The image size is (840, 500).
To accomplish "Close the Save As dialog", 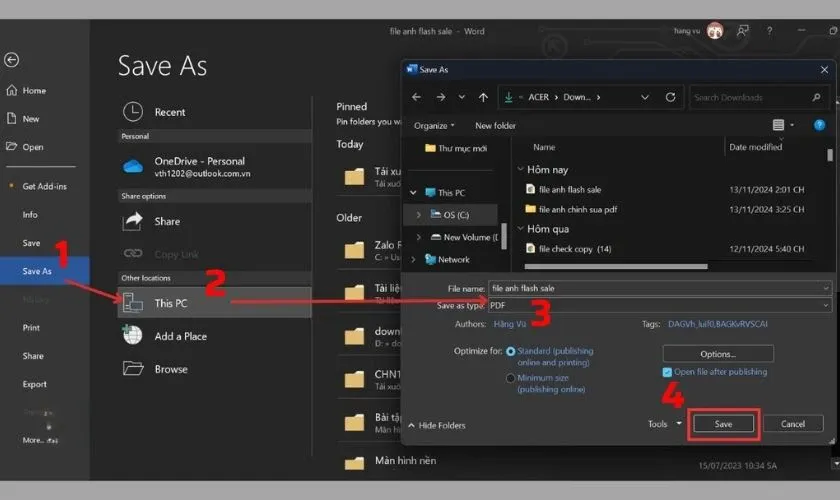I will coord(824,70).
